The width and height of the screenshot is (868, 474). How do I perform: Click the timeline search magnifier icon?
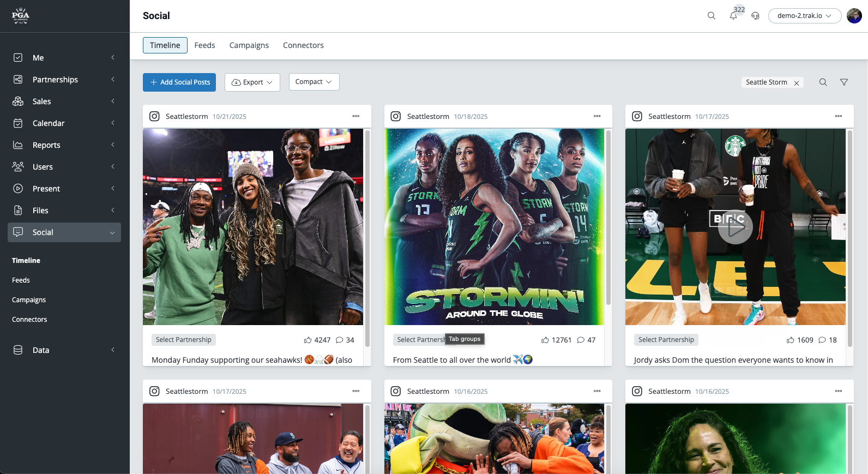click(823, 82)
